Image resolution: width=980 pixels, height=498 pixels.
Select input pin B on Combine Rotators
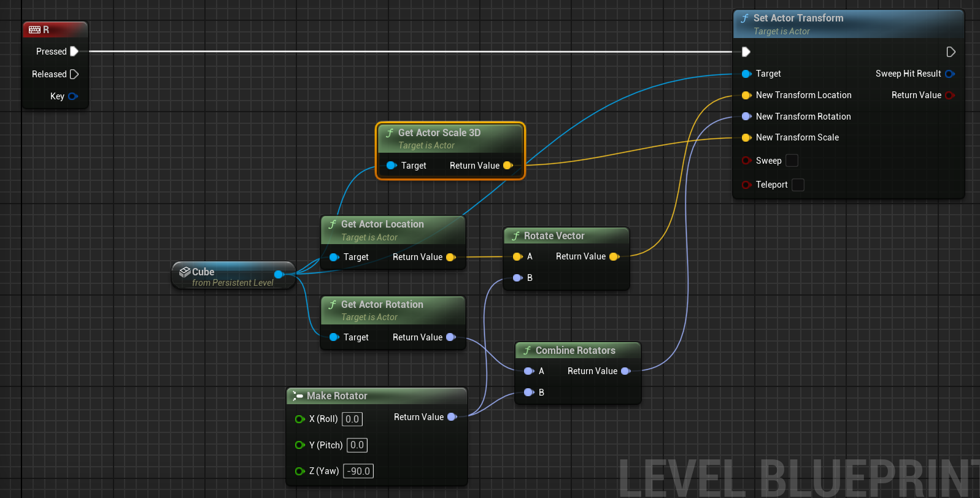click(529, 393)
